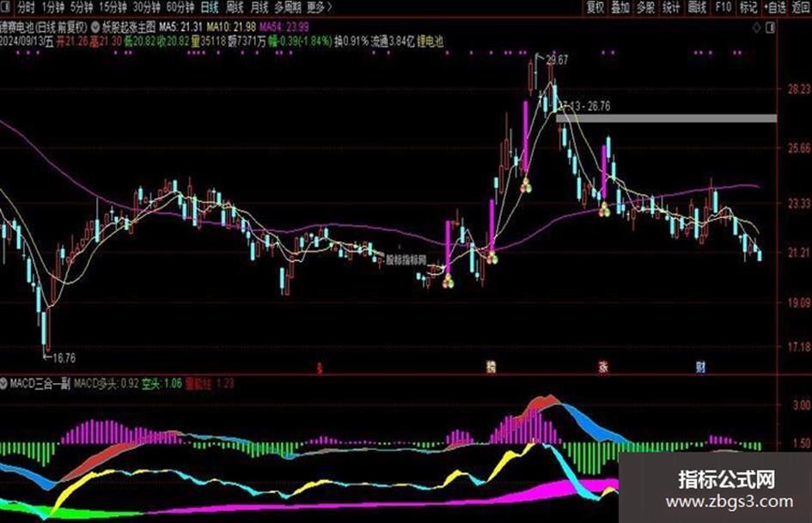Click the diamond icon above the price axis
This screenshot has width=812, height=523.
[757, 27]
